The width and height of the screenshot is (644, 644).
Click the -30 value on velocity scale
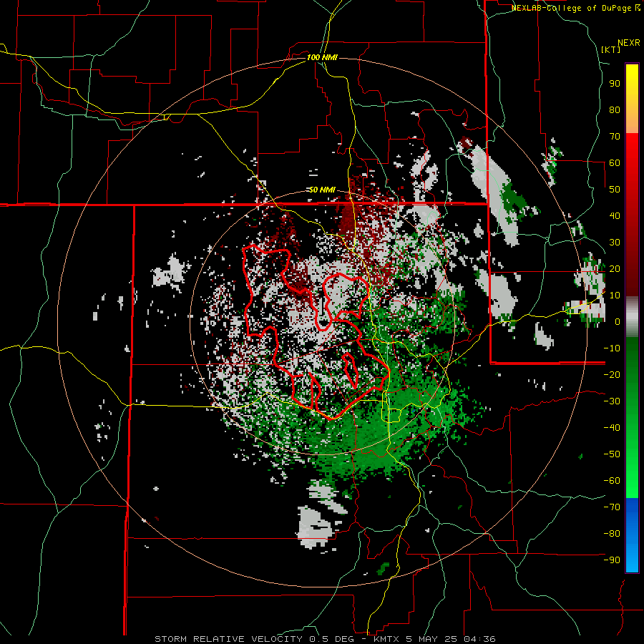tap(612, 401)
